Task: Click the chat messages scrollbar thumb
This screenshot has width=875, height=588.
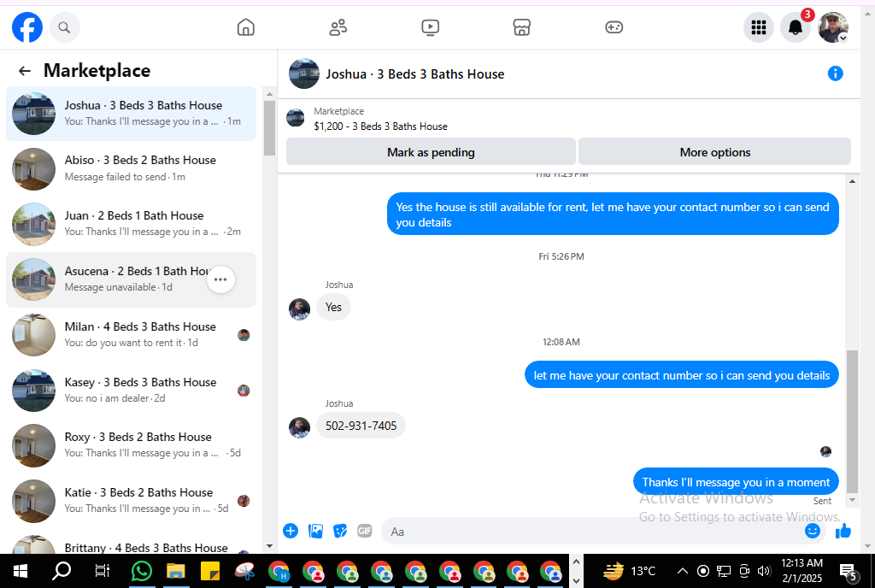Action: point(852,421)
